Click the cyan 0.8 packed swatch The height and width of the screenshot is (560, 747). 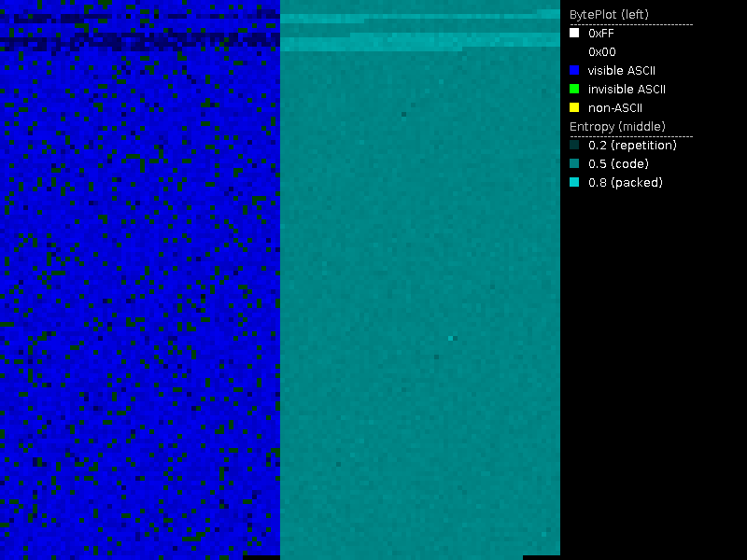(574, 182)
